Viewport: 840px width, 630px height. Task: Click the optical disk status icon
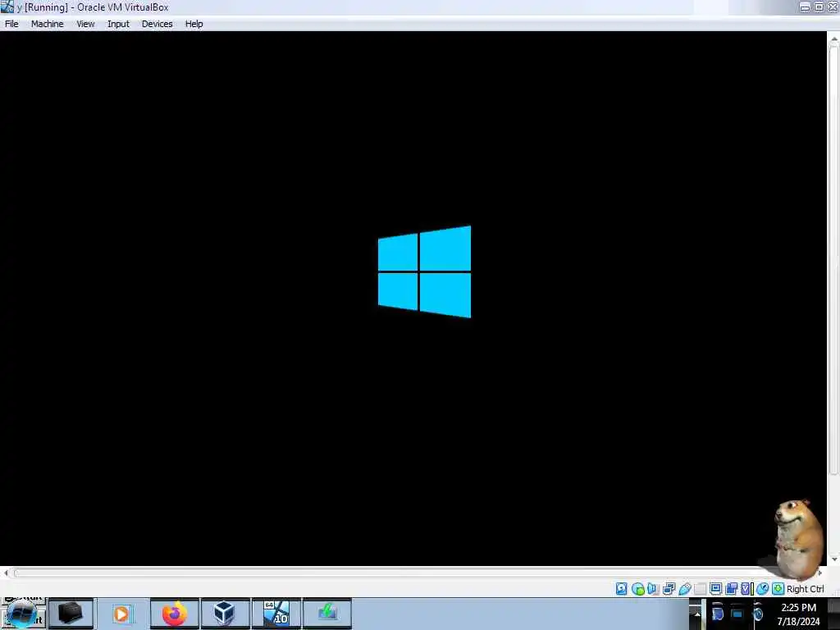pyautogui.click(x=637, y=589)
